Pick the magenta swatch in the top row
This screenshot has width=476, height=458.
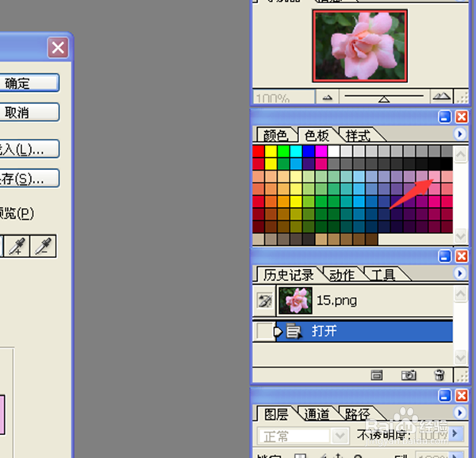click(321, 152)
